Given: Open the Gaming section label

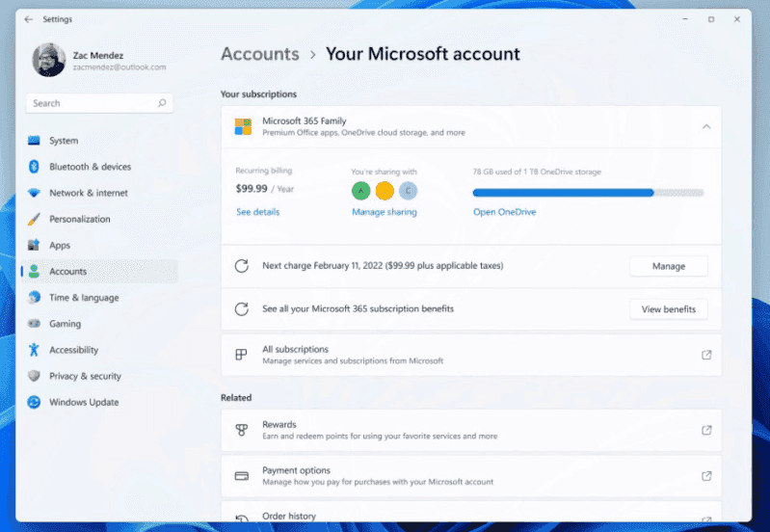Looking at the screenshot, I should [x=65, y=323].
